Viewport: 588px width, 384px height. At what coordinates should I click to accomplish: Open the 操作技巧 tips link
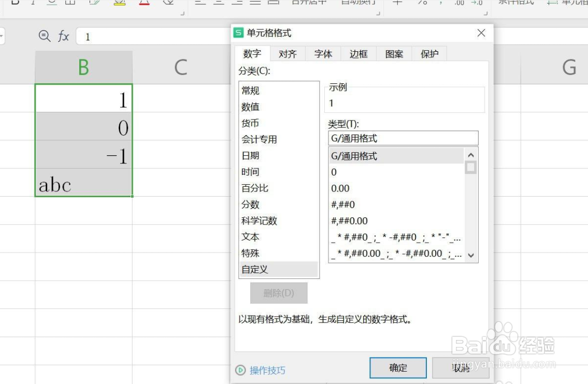tap(267, 371)
